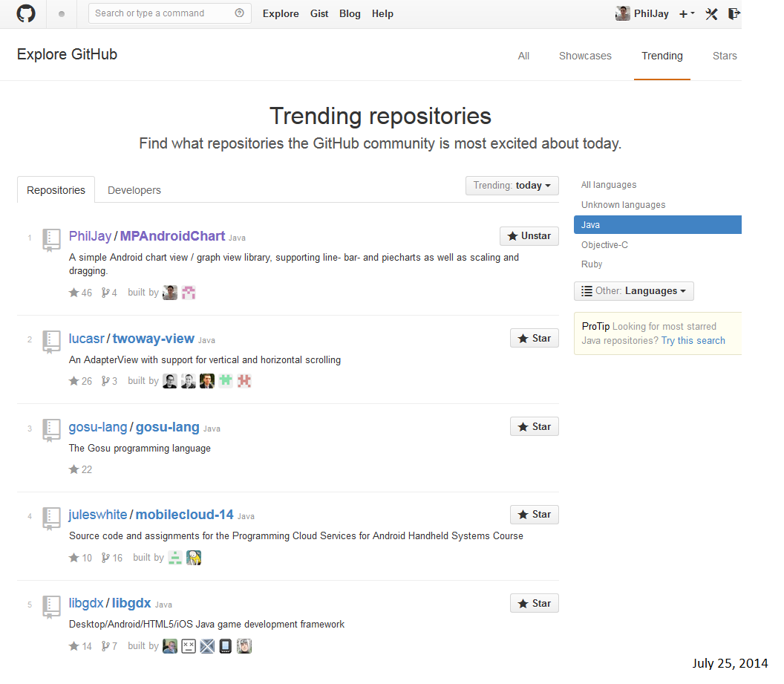This screenshot has width=784, height=684.
Task: Open account settings tools icon
Action: click(711, 13)
